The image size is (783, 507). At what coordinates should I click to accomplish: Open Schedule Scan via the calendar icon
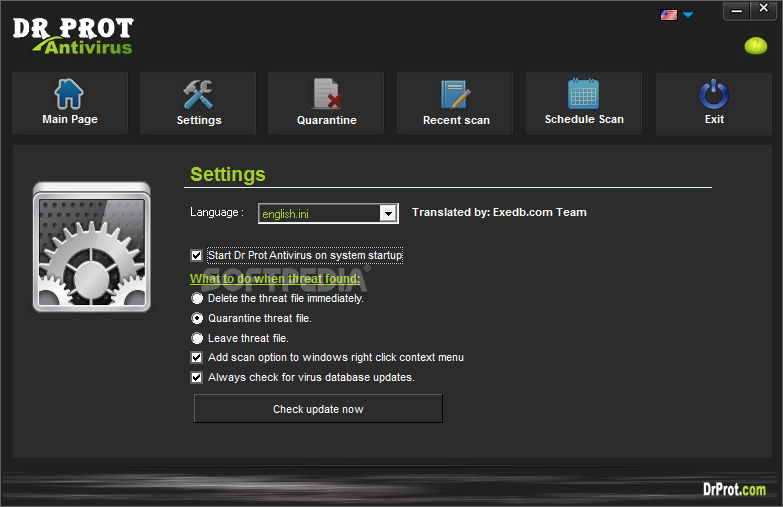(584, 103)
